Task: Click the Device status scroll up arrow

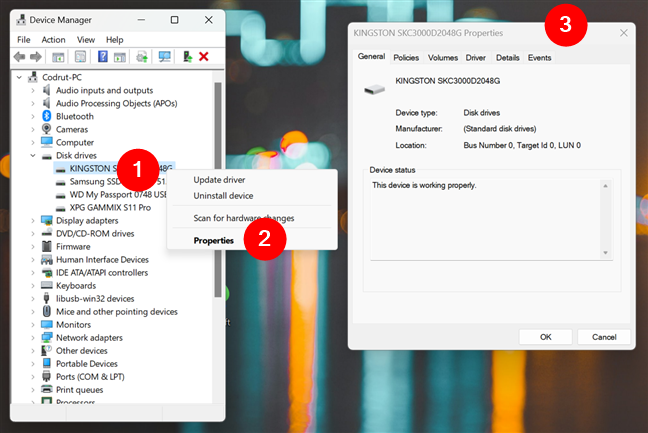Action: click(605, 186)
